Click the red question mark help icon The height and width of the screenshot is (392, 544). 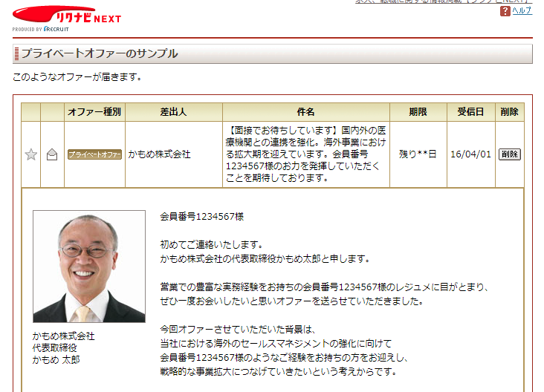(505, 11)
